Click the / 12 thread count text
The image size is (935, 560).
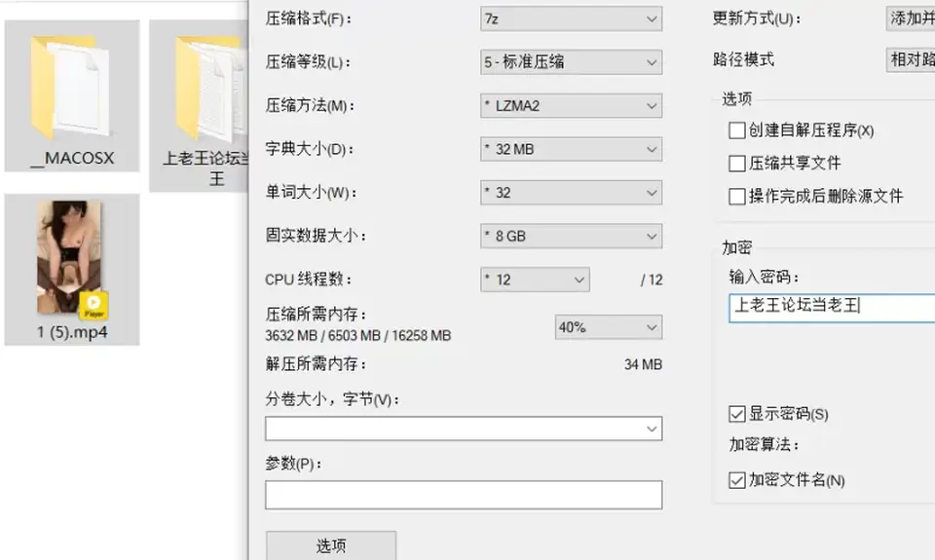tap(652, 280)
